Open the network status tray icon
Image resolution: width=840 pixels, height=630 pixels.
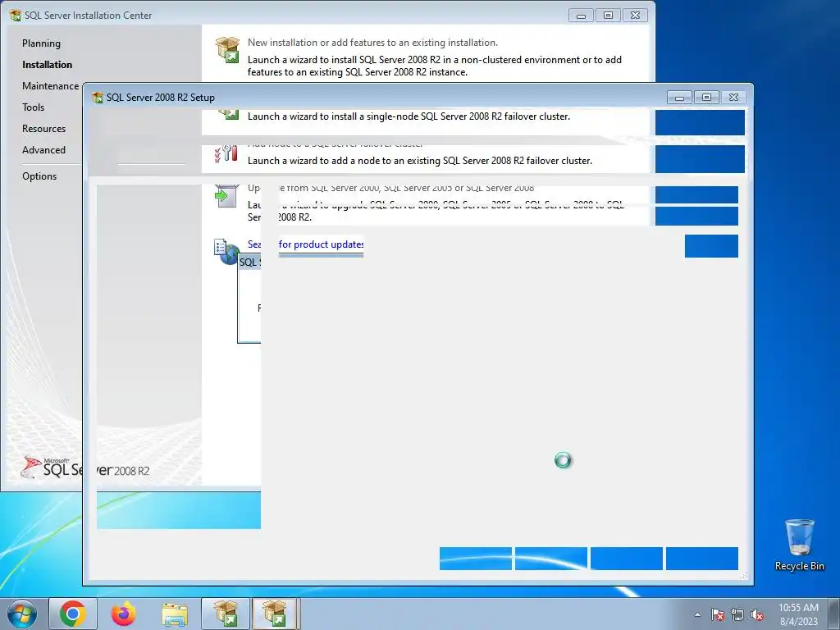click(737, 614)
